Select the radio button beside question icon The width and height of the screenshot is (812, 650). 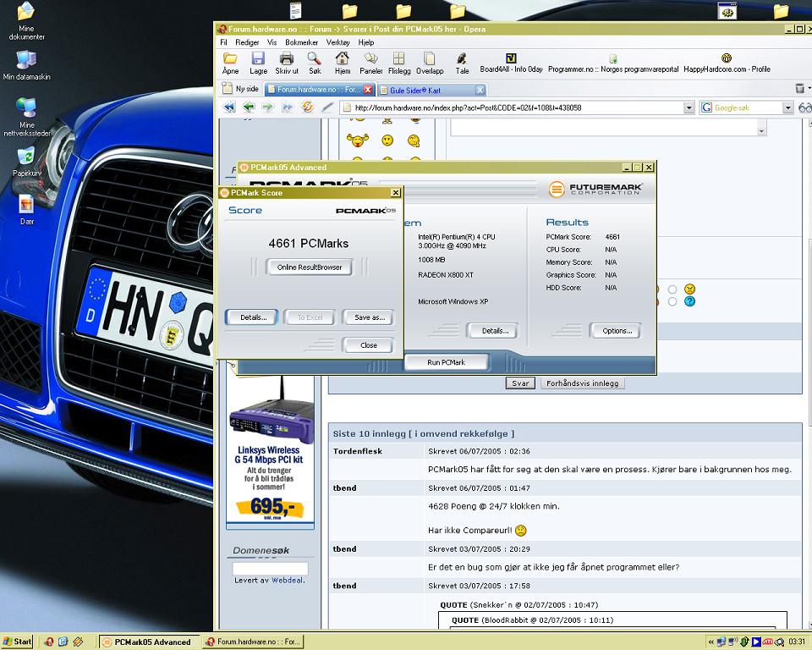coord(672,301)
